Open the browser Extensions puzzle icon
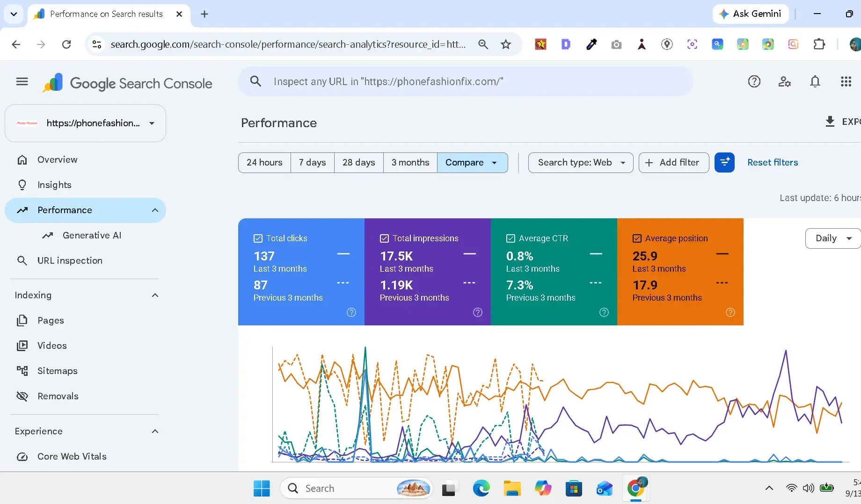The height and width of the screenshot is (504, 861). [819, 44]
